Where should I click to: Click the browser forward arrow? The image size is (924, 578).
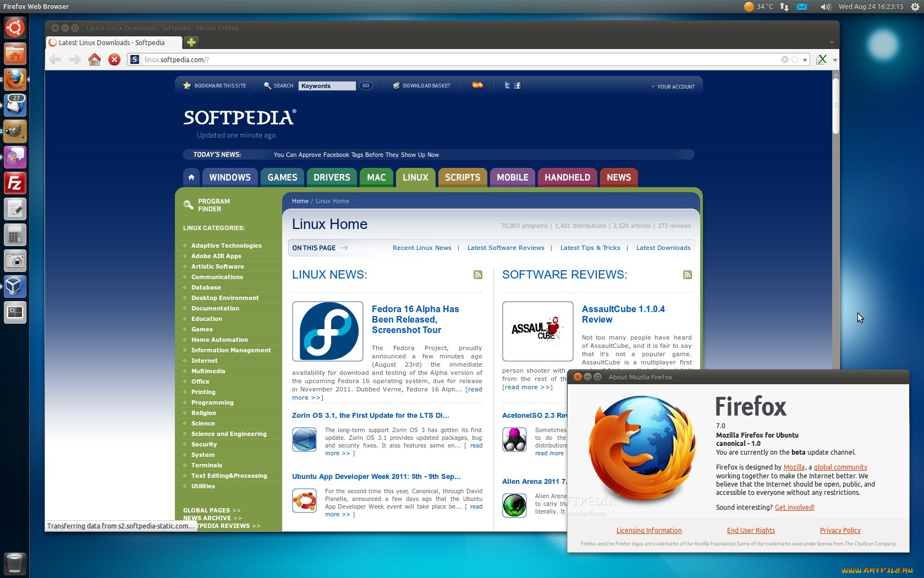coord(75,59)
